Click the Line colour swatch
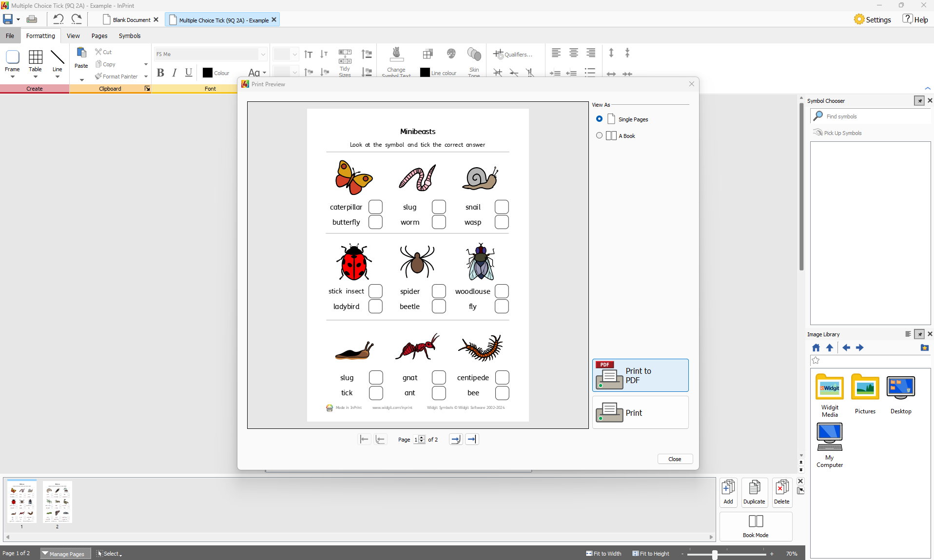Viewport: 934px width, 560px height. pos(425,73)
